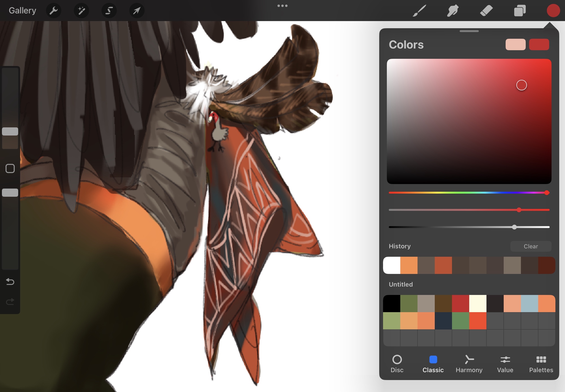Open the Adjustments magic wand menu
This screenshot has width=565, height=392.
(81, 11)
